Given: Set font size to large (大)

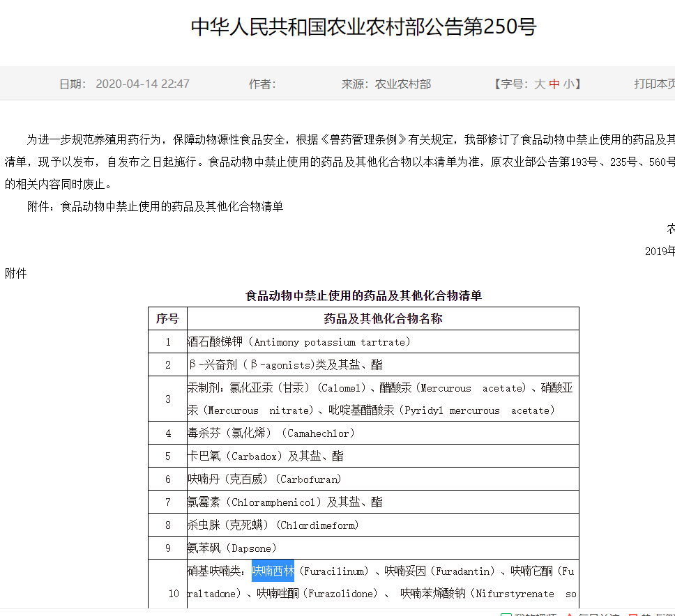Looking at the screenshot, I should tap(540, 84).
